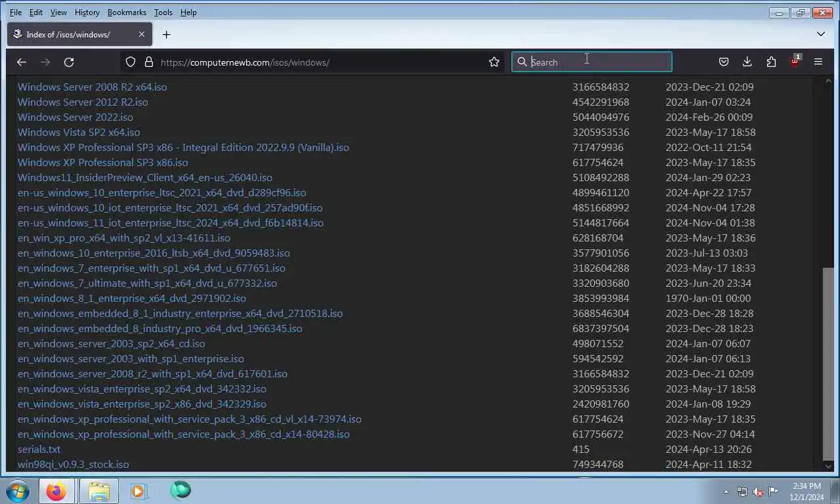Screen dimensions: 840x504
Task: Download en_windows_7_enterprise_with_sp1 iso
Action: point(152,268)
